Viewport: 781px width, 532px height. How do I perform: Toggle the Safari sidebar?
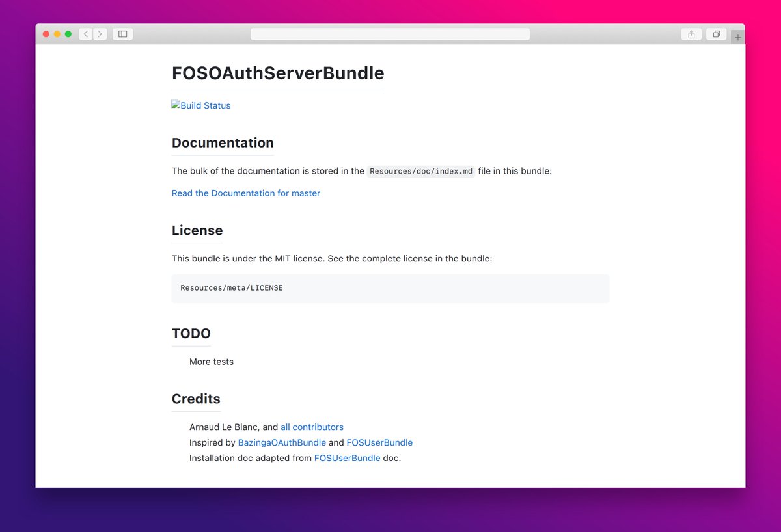(122, 33)
